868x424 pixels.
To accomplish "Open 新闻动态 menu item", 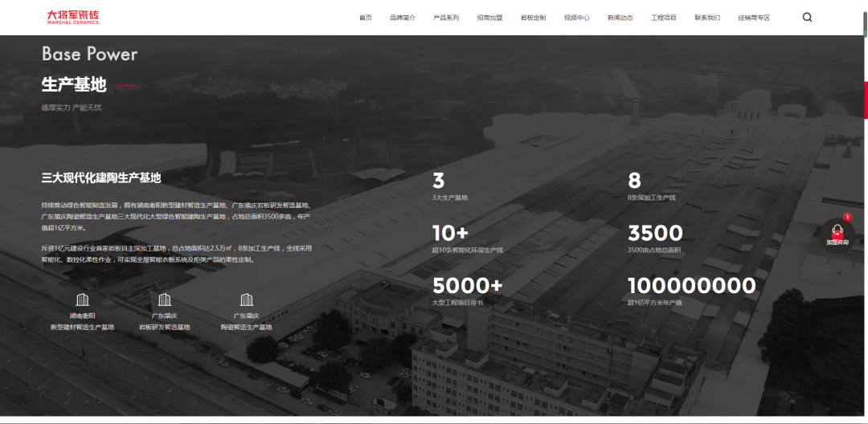I will pos(620,18).
